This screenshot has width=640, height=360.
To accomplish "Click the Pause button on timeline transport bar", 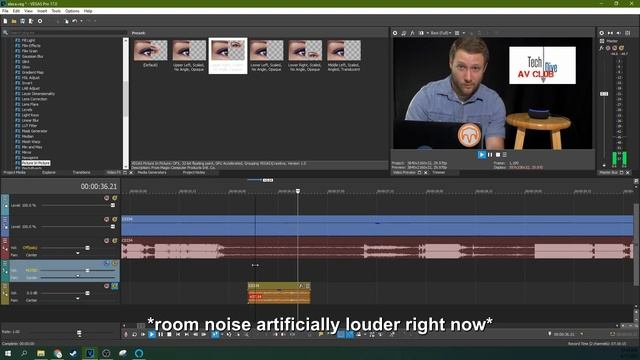I will coord(160,334).
